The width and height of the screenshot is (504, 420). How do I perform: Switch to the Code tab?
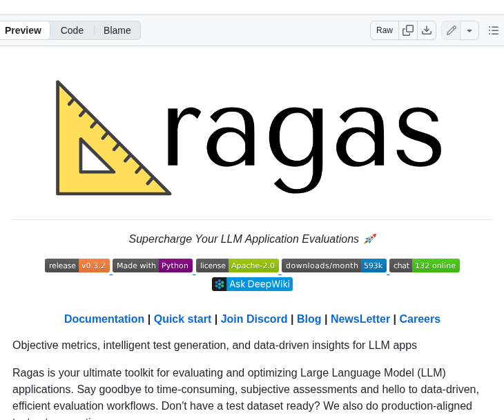pos(72,30)
